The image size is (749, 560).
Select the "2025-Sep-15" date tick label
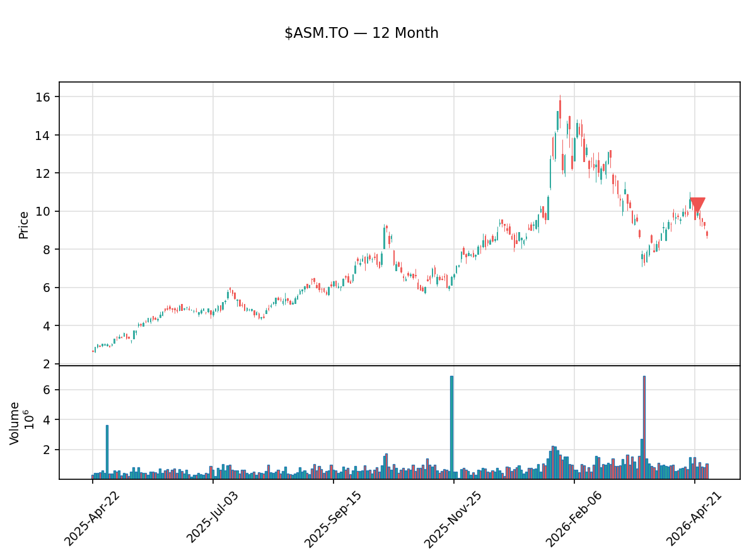pyautogui.click(x=332, y=517)
